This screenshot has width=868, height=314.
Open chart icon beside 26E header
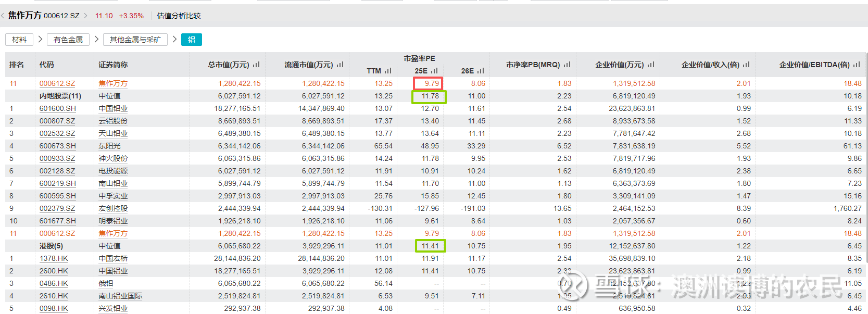point(481,71)
